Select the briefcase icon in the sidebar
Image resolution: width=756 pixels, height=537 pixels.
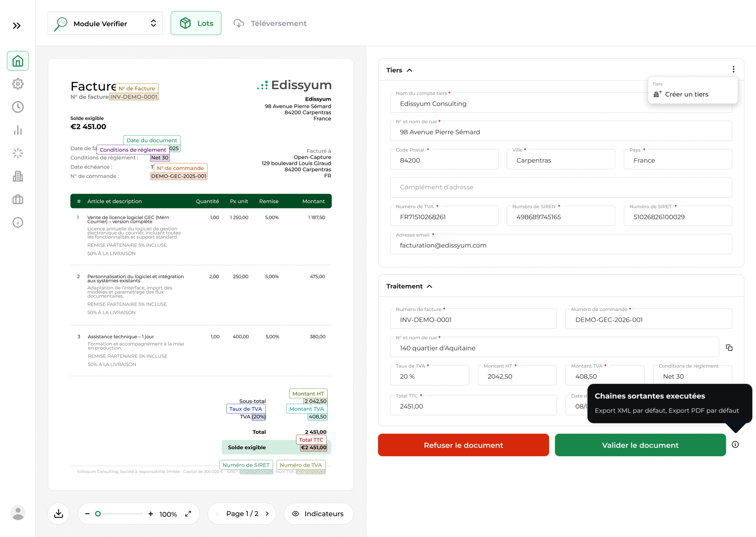(x=17, y=199)
